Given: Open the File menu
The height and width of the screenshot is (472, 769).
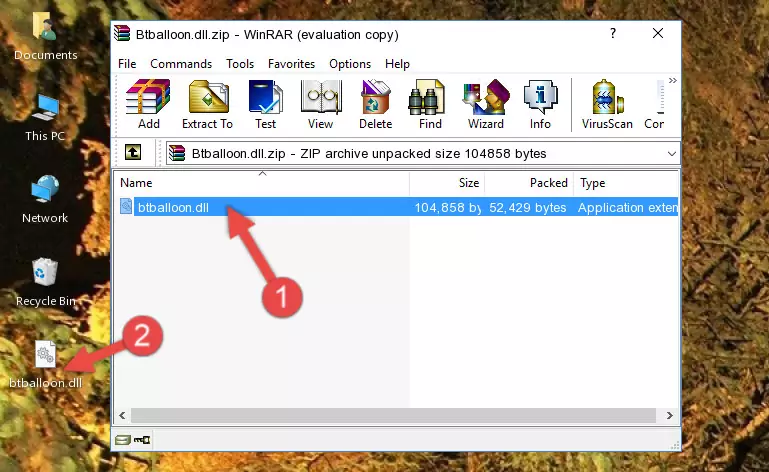Looking at the screenshot, I should coord(127,64).
